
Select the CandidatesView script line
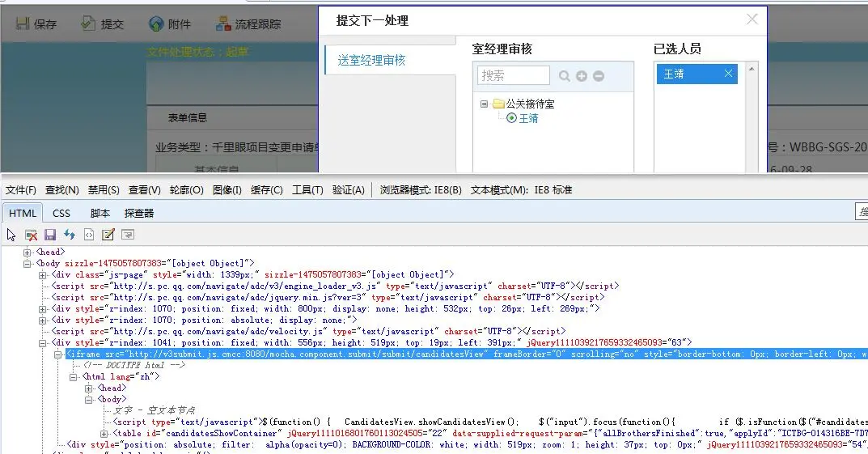click(x=490, y=422)
